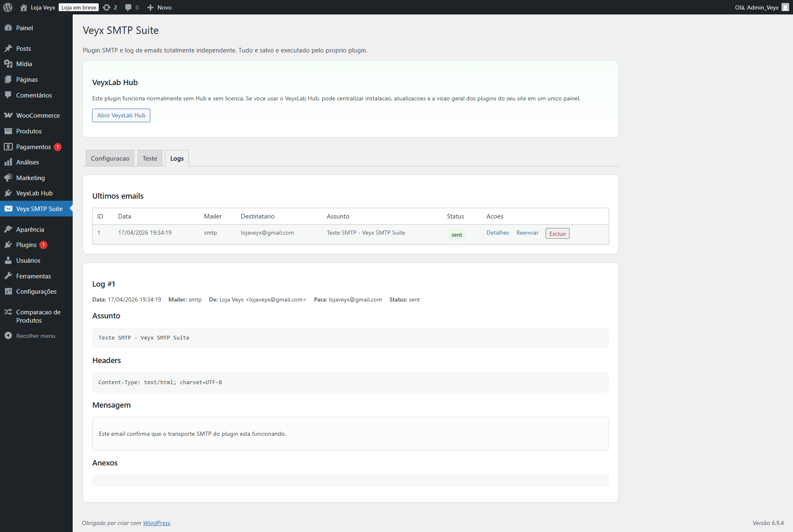Image resolution: width=793 pixels, height=532 pixels.
Task: Open Pagamentos via the payments icon
Action: click(x=9, y=147)
